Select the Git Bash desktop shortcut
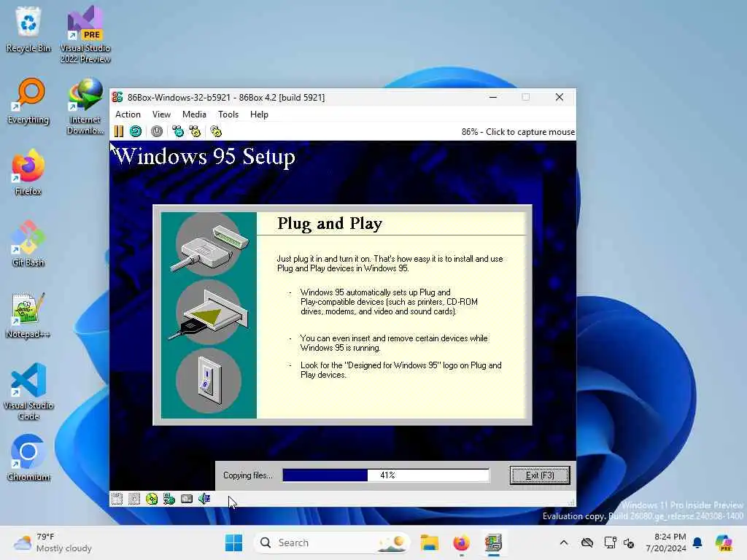The width and height of the screenshot is (747, 560). [28, 244]
